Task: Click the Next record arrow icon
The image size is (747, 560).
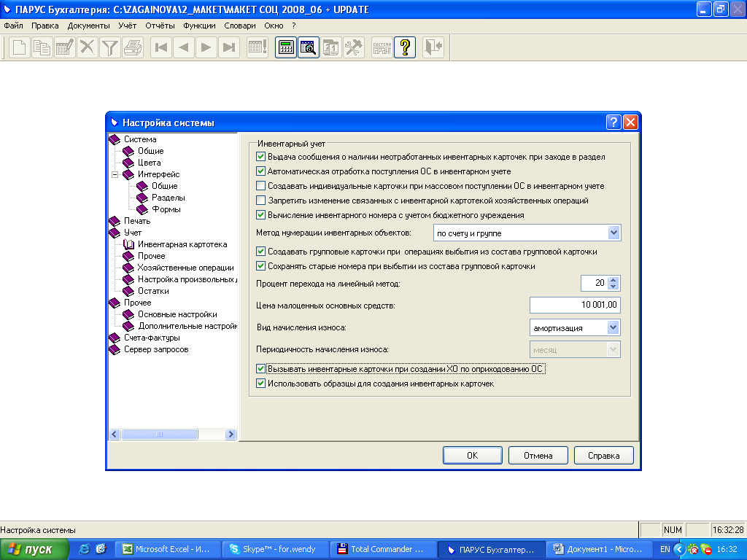Action: click(x=206, y=47)
